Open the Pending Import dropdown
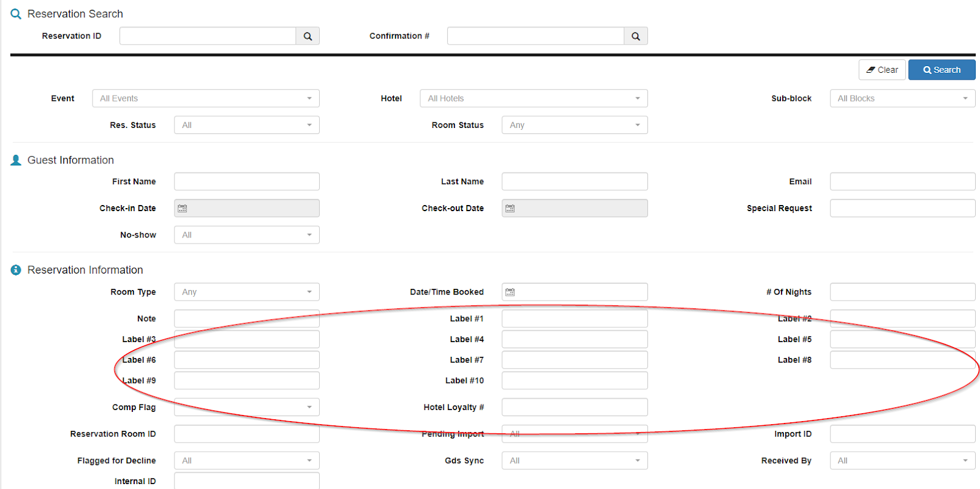Viewport: 980px width, 489px height. point(575,434)
